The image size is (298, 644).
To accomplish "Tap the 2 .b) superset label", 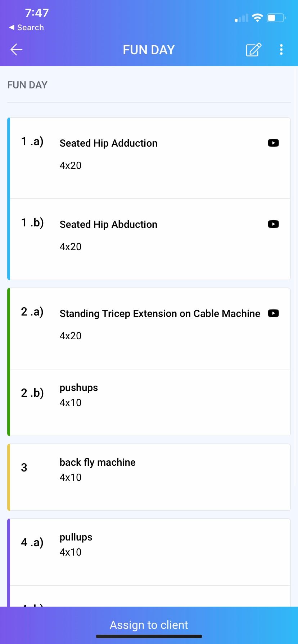I will (32, 393).
